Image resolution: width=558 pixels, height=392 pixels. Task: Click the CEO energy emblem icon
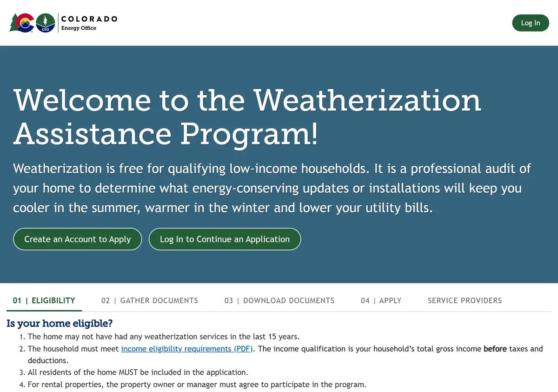45,22
